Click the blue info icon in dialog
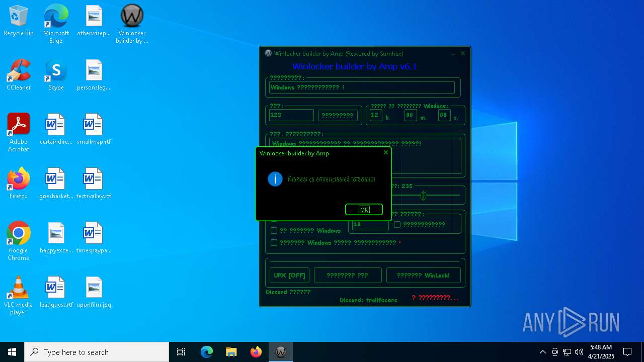644x362 pixels. [275, 179]
